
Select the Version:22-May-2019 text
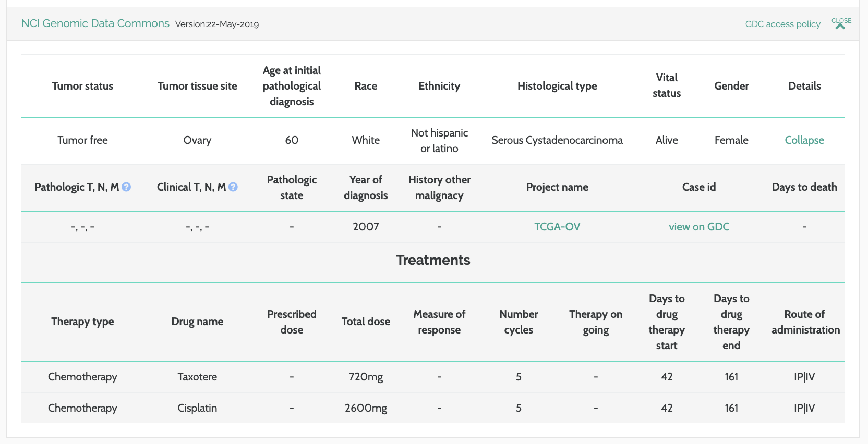(217, 24)
